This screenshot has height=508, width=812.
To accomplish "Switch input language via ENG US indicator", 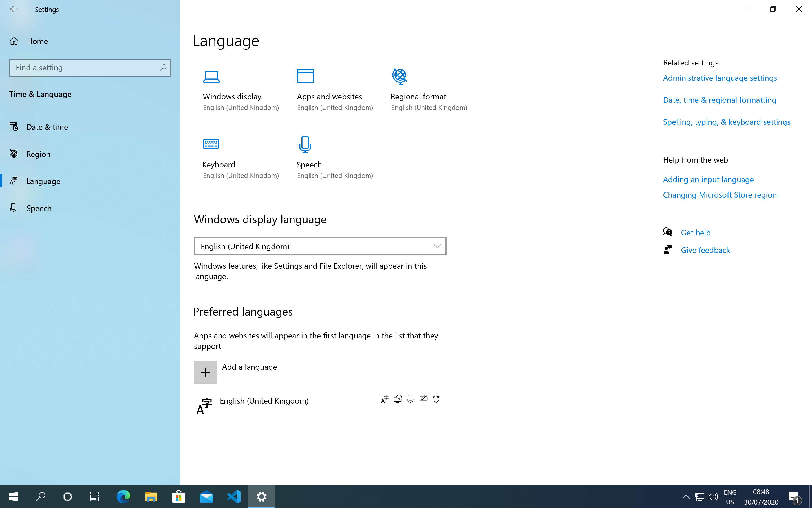I will click(730, 497).
